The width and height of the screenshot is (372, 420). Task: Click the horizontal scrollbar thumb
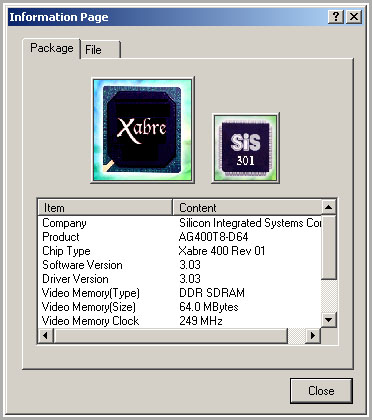pyautogui.click(x=170, y=335)
